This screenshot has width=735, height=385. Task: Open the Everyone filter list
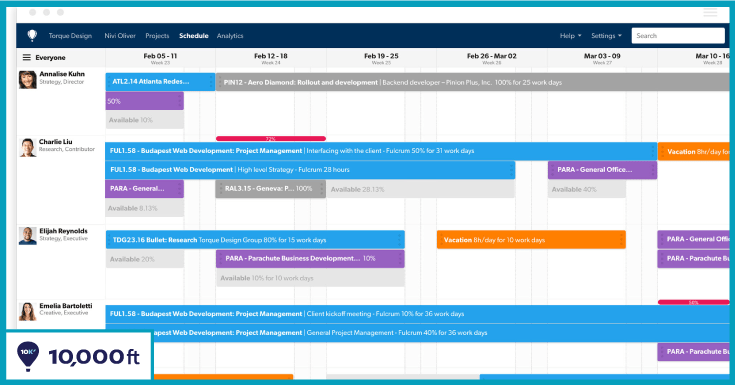(x=50, y=58)
